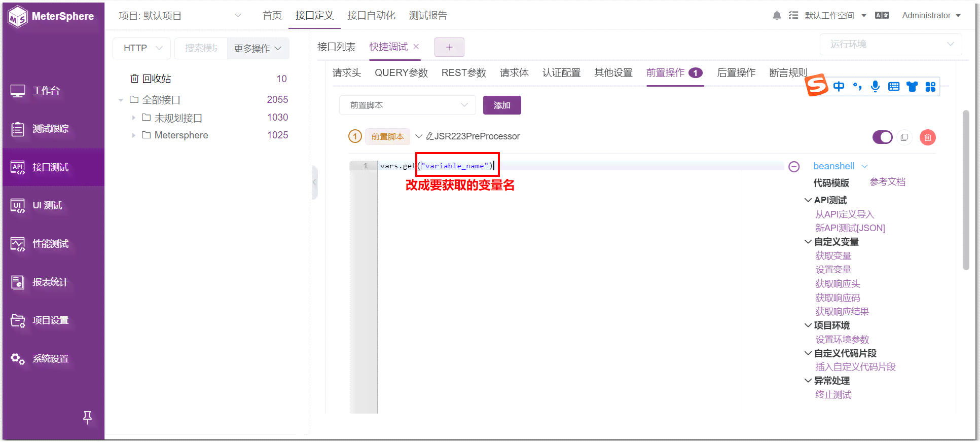Open the 接口自动化 menu
980x444 pixels.
tap(371, 16)
